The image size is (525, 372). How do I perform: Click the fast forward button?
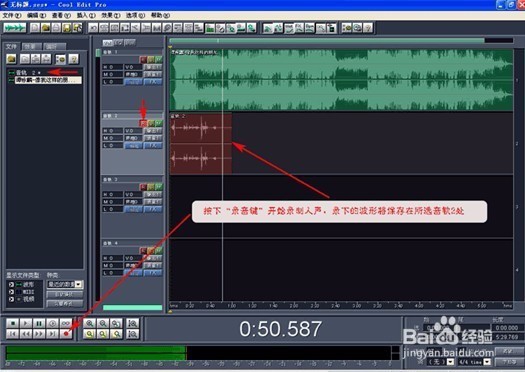pyautogui.click(x=39, y=334)
